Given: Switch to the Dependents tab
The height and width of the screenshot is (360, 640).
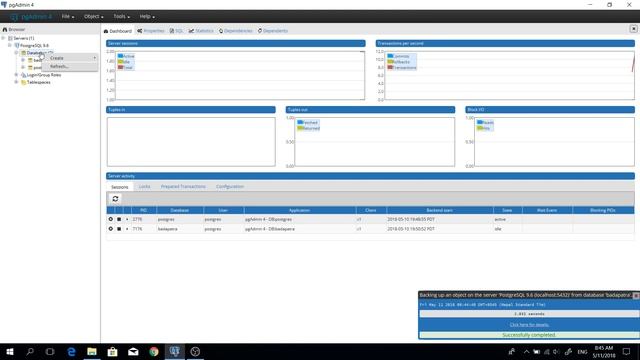Looking at the screenshot, I should click(x=273, y=31).
